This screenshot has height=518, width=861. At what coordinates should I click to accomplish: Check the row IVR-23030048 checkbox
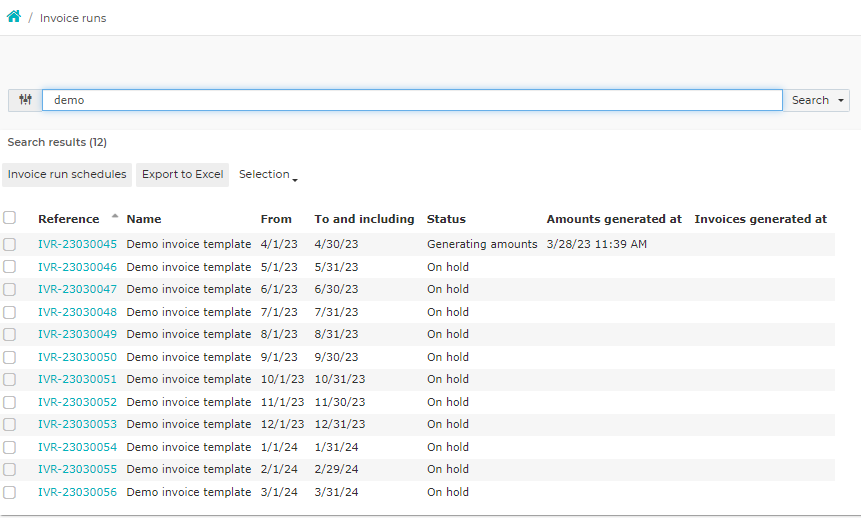[x=9, y=312]
